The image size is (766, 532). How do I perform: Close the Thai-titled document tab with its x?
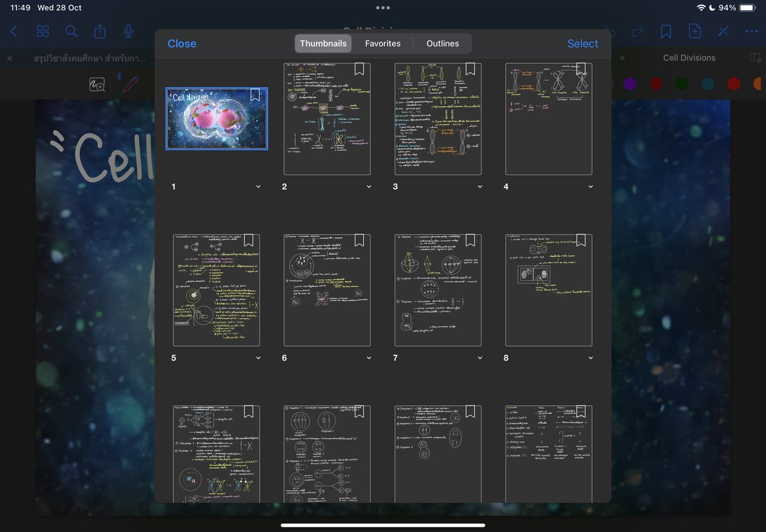10,58
